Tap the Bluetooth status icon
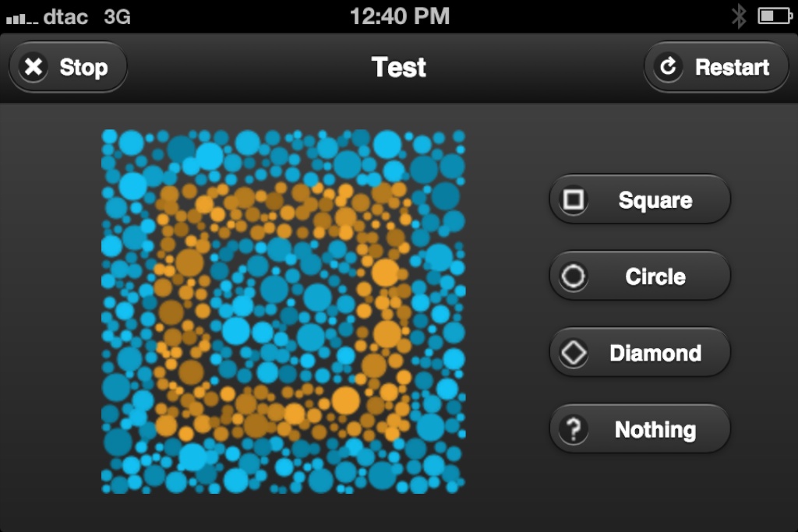The image size is (798, 532). (739, 16)
